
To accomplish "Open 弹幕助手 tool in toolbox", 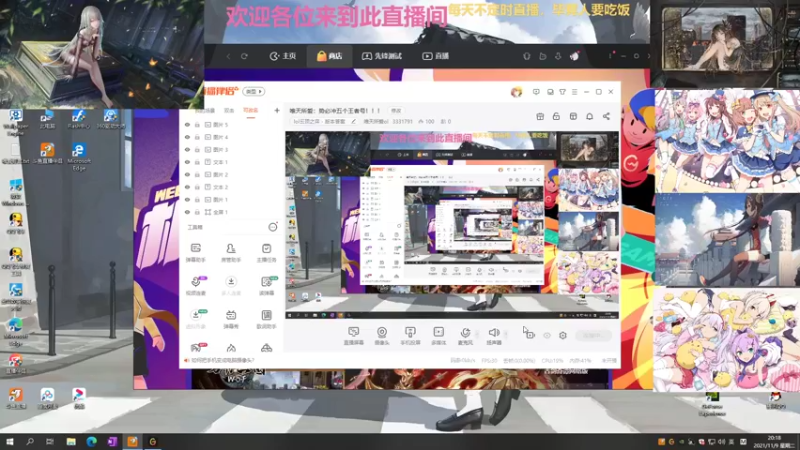I will (195, 253).
